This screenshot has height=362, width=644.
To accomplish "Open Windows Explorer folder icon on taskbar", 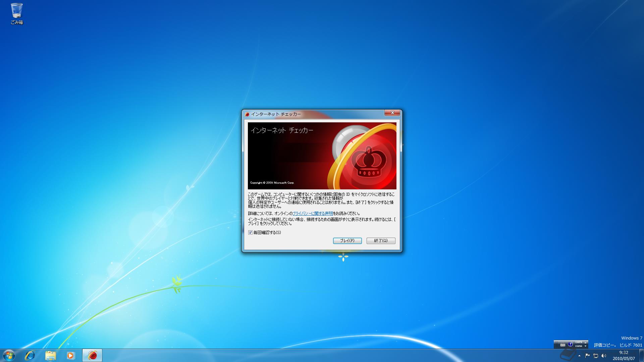I will tap(50, 355).
